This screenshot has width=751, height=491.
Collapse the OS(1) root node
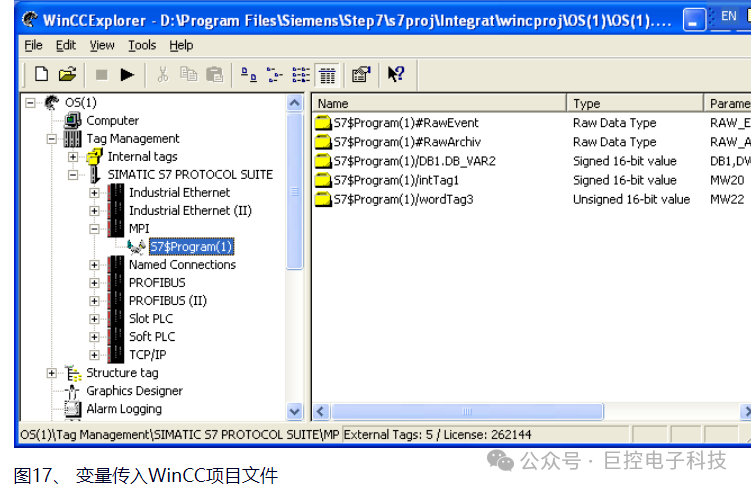[x=30, y=103]
